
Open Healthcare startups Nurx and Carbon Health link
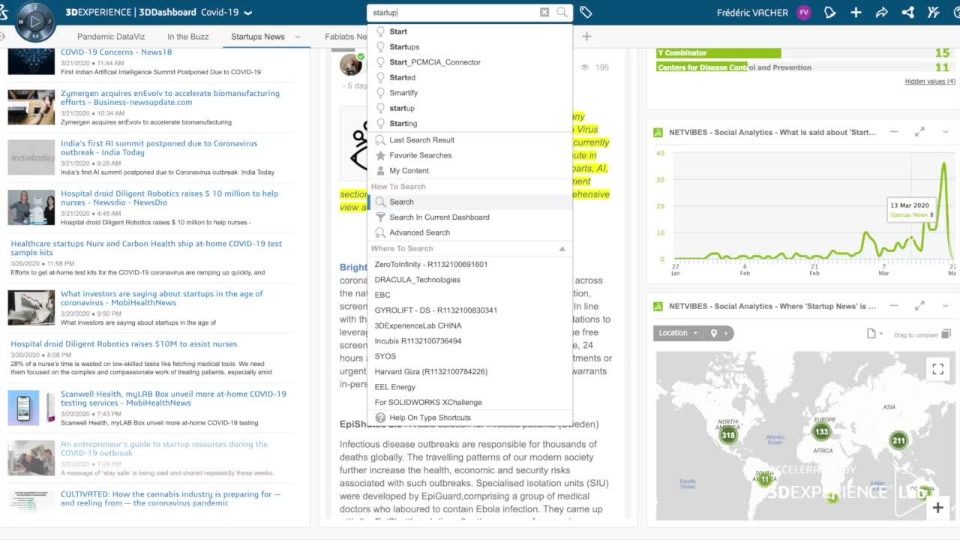coord(146,248)
